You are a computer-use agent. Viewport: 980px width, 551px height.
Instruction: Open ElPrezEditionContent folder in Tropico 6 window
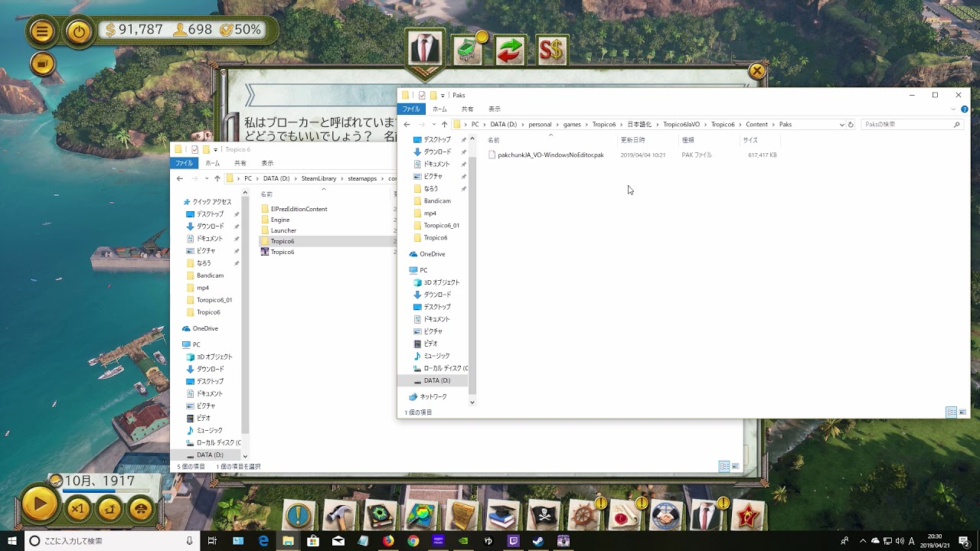[299, 209]
